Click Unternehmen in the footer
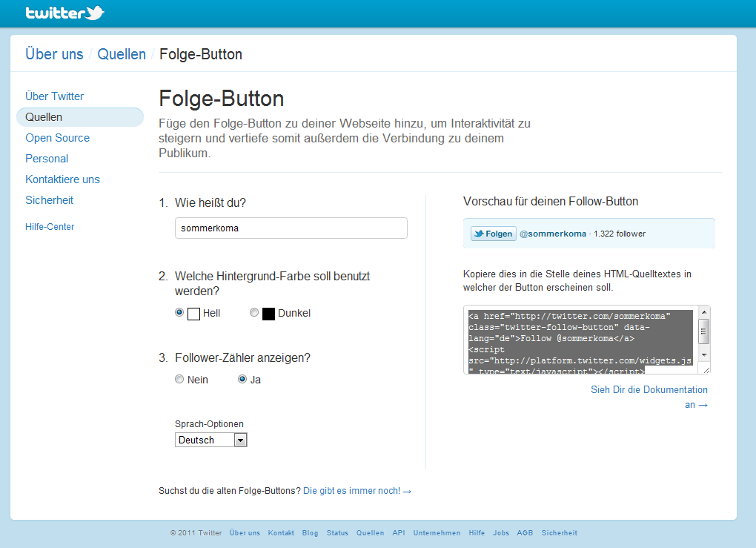This screenshot has width=756, height=548. tap(437, 533)
